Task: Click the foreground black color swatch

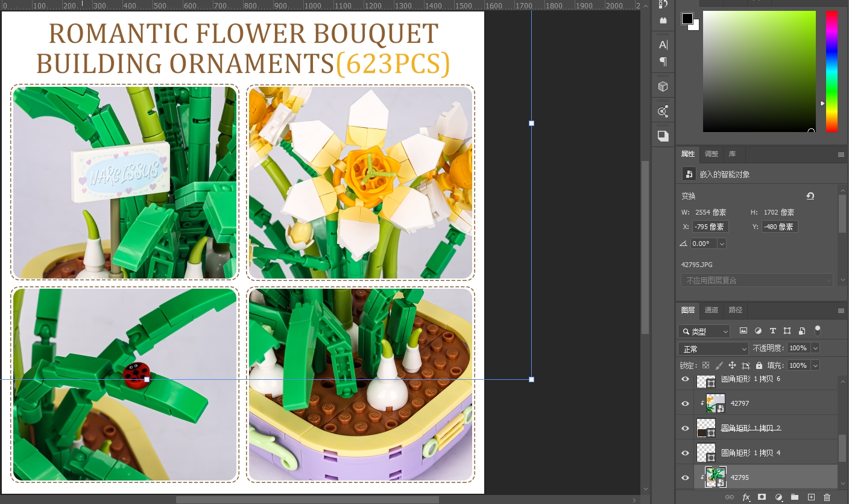Action: point(687,19)
